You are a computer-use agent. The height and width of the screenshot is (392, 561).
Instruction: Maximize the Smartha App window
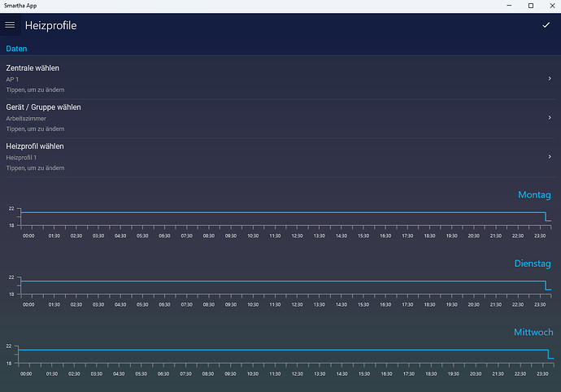click(x=530, y=6)
